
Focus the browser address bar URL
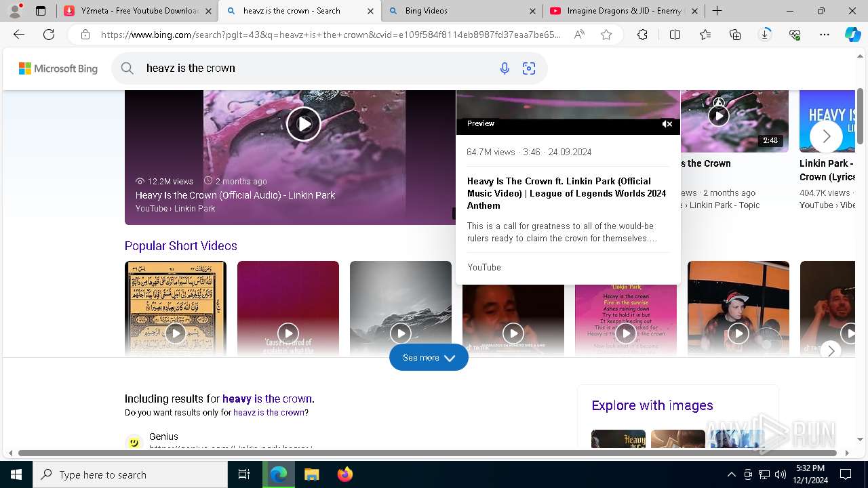click(x=331, y=35)
